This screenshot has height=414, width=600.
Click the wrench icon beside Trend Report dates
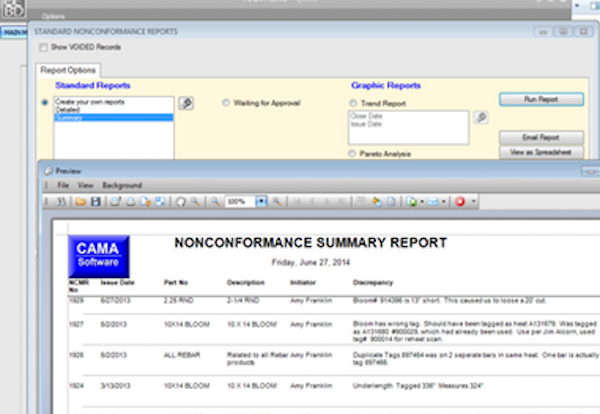click(480, 118)
